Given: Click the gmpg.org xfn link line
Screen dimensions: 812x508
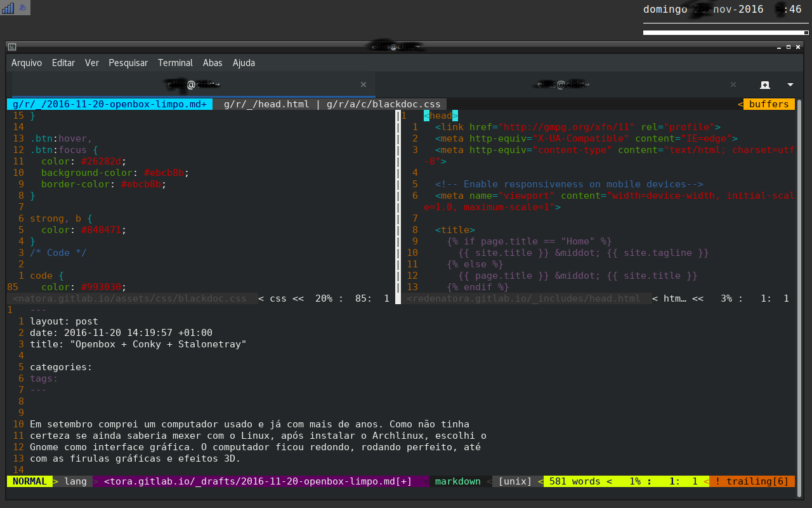Looking at the screenshot, I should [578, 127].
